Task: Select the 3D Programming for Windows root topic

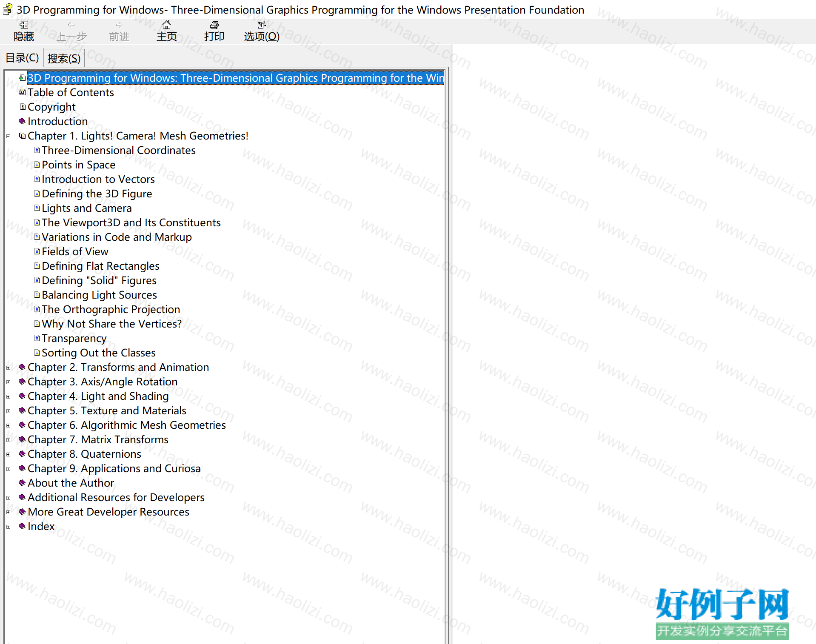Action: (x=236, y=78)
